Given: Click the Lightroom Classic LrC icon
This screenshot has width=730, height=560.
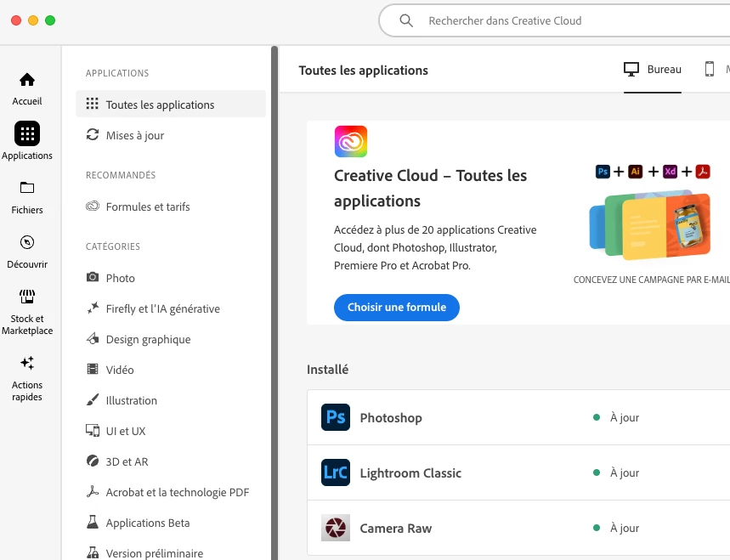Looking at the screenshot, I should (335, 472).
